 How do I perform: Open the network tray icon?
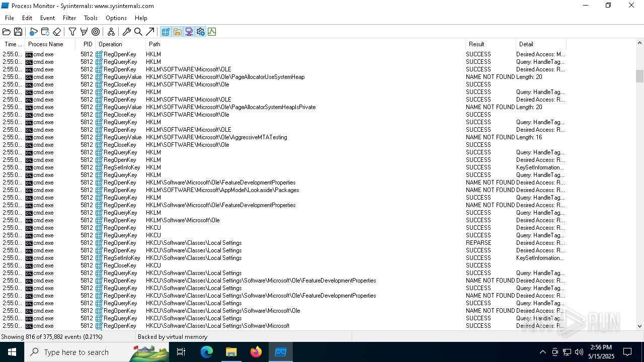point(567,352)
